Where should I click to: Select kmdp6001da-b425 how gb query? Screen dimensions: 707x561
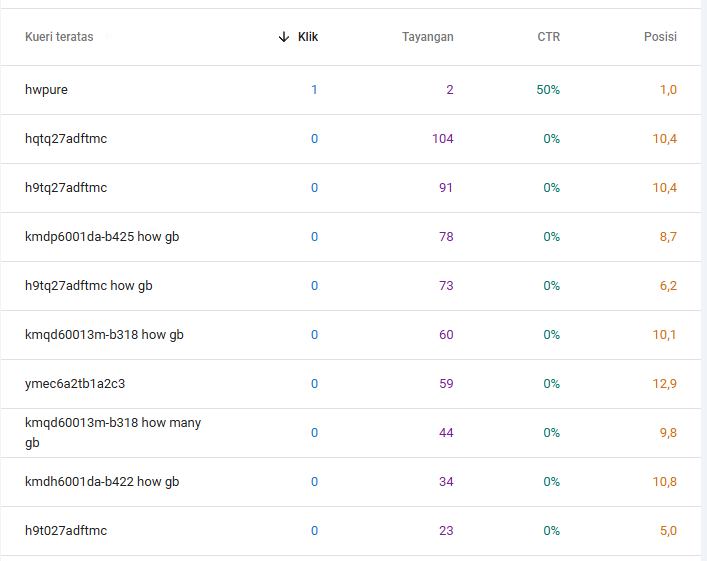(x=102, y=237)
